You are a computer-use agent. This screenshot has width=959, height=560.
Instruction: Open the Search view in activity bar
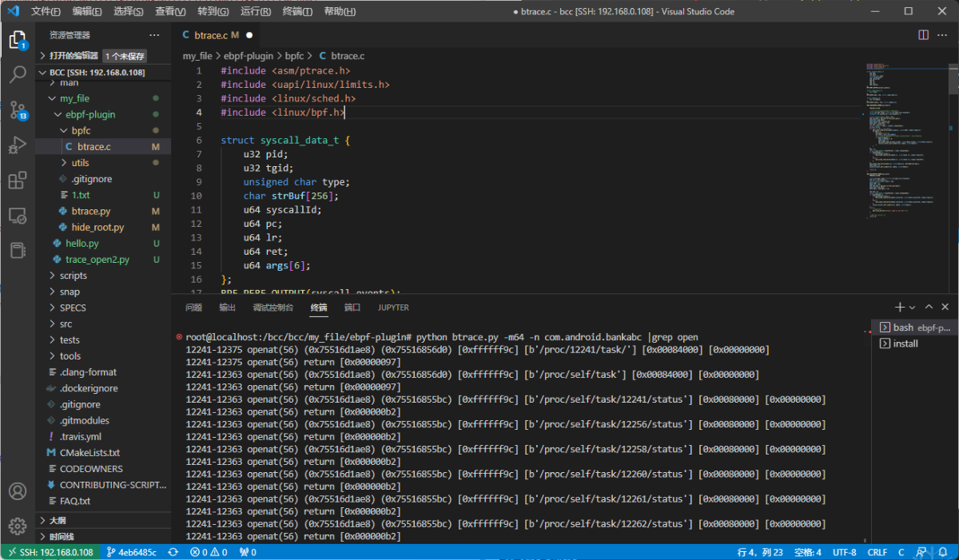(x=18, y=75)
